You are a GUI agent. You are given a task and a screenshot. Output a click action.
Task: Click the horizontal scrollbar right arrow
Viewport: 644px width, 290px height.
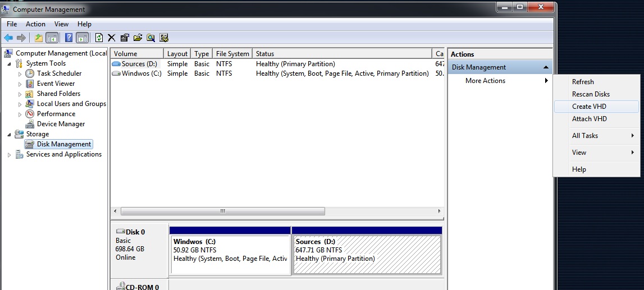point(439,211)
